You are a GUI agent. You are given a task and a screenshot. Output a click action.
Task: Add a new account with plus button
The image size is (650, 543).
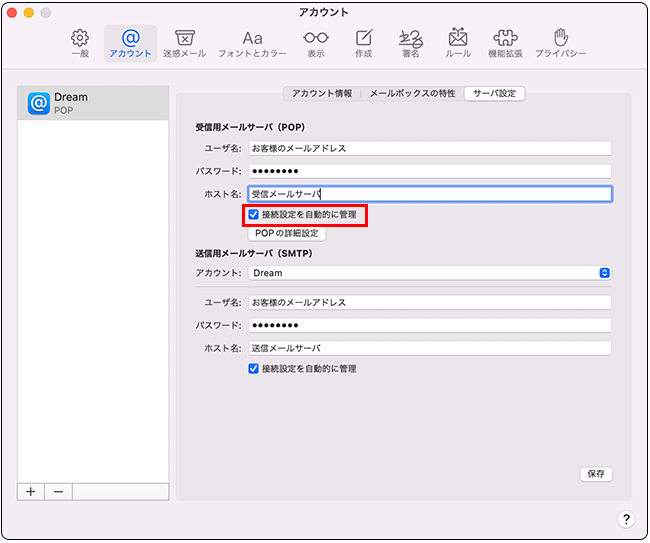pos(30,491)
